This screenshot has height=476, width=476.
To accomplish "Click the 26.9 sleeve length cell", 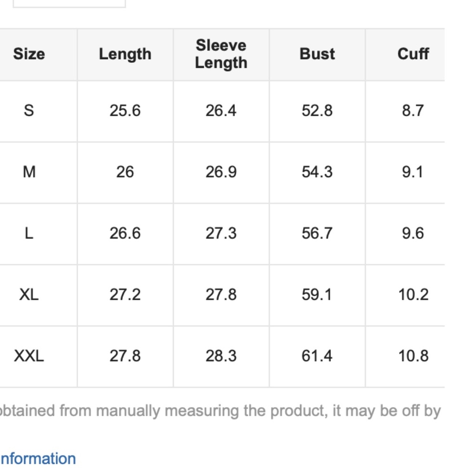I will (x=221, y=172).
